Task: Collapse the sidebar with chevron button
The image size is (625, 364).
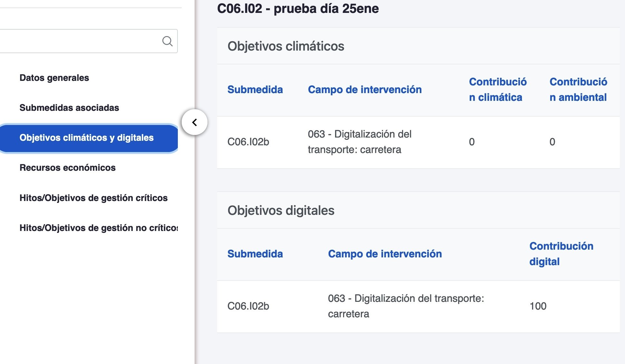Action: click(x=194, y=122)
